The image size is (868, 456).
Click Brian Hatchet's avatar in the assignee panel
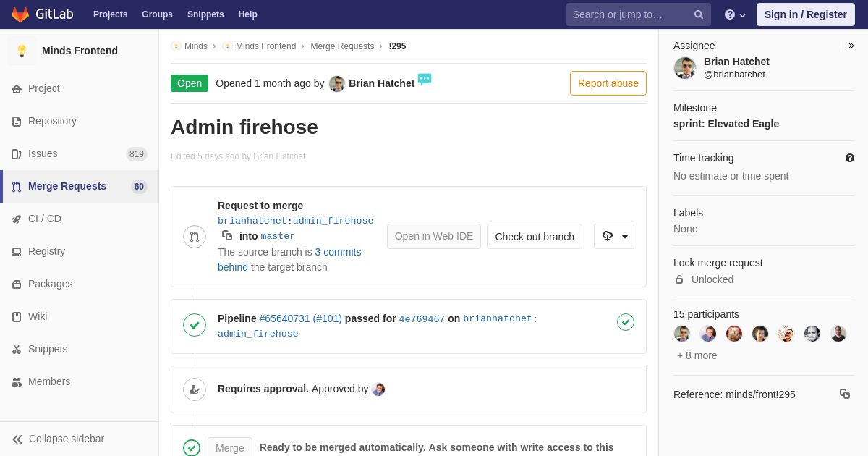pos(685,68)
